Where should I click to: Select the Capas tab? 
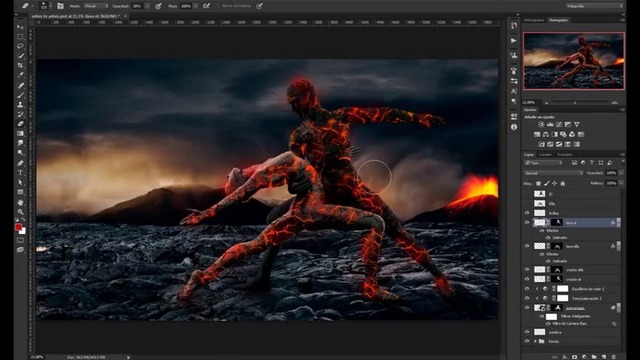pos(529,155)
